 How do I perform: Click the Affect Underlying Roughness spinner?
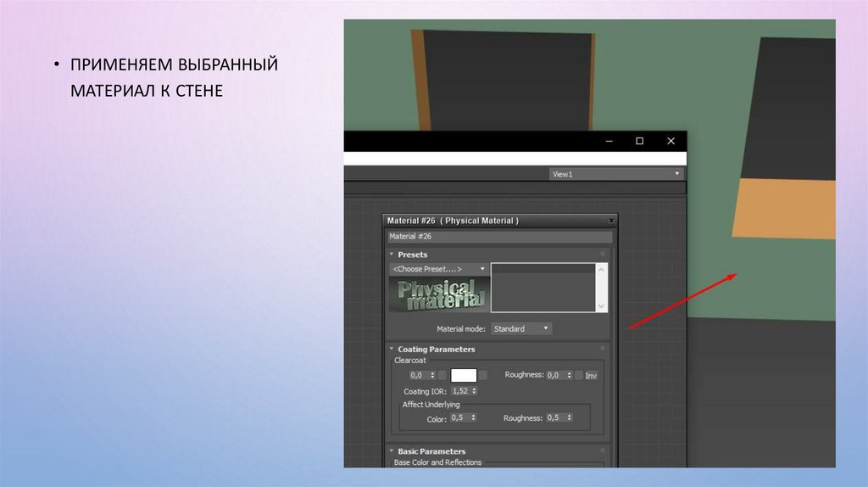[x=570, y=417]
